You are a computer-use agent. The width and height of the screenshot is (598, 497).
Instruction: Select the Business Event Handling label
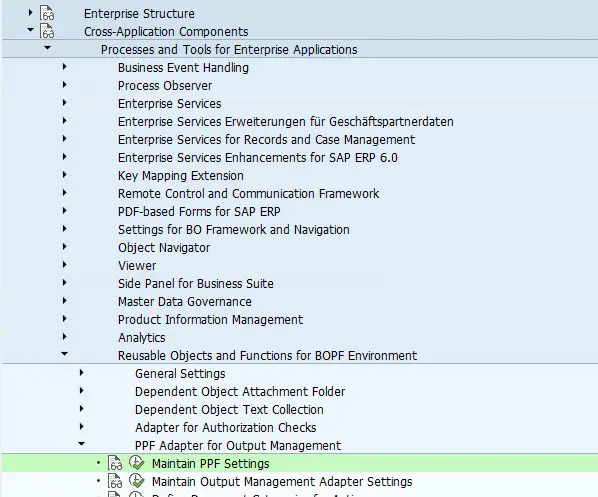(183, 68)
